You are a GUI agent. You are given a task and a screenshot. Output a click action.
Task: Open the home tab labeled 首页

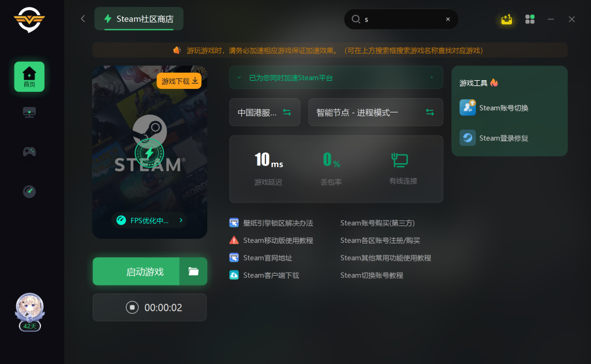click(29, 77)
